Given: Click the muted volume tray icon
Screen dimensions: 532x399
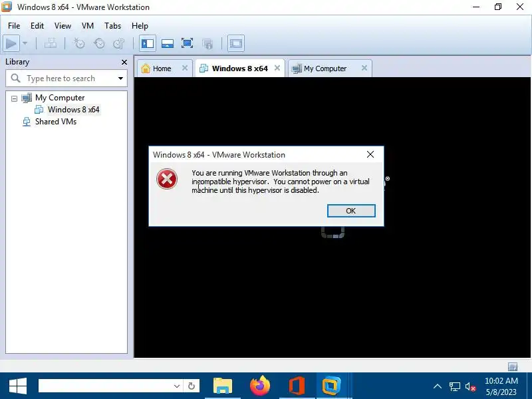Looking at the screenshot, I should (471, 386).
